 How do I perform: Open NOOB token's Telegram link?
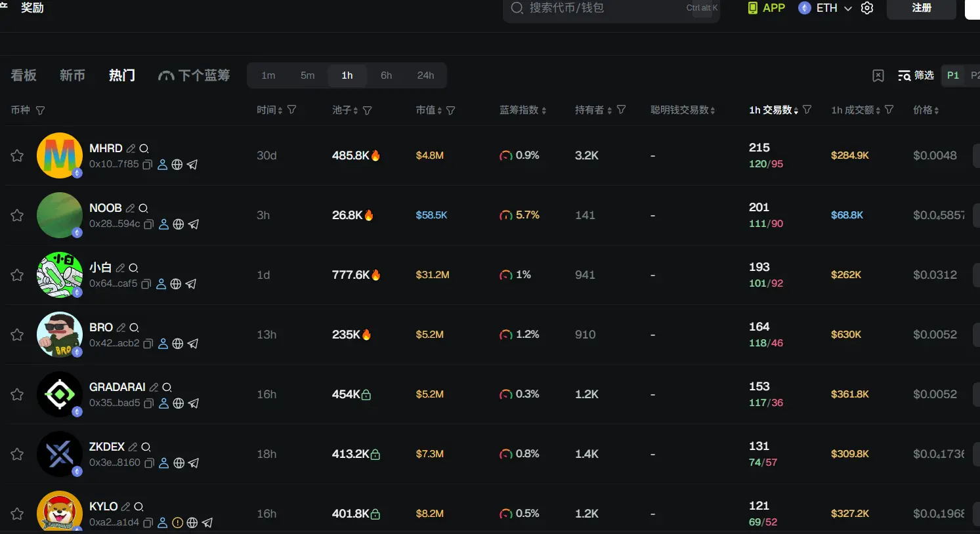tap(194, 224)
